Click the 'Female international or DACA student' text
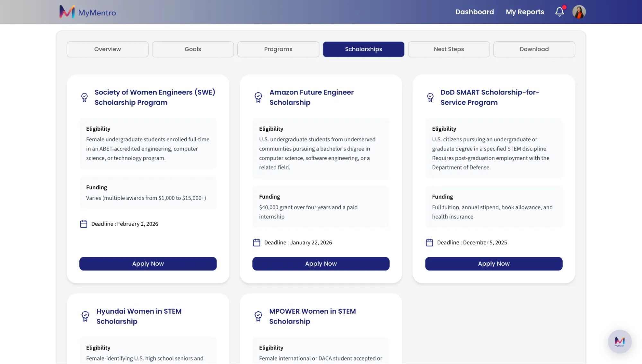642x364 pixels. pos(321,358)
